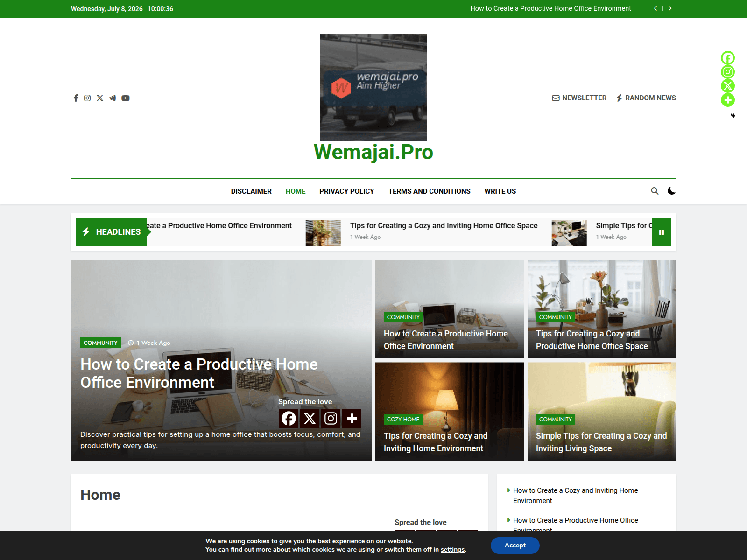The width and height of the screenshot is (747, 560).
Task: Open card Tips for Creating Cozy Inviting Home Environment
Action: tap(436, 442)
